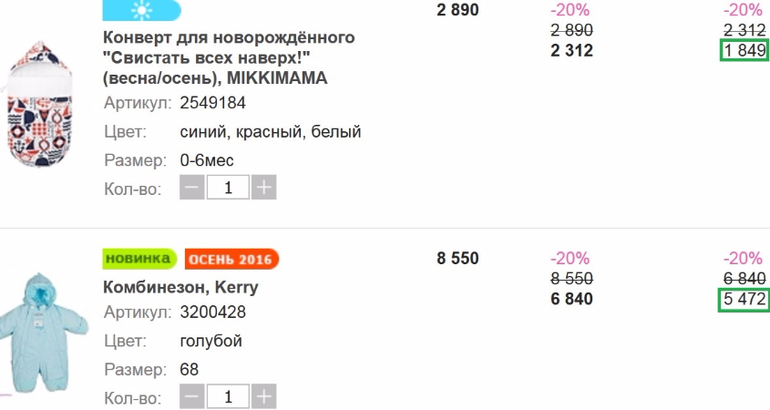770x410 pixels.
Task: Click the 6 840 discounted price
Action: (x=571, y=299)
